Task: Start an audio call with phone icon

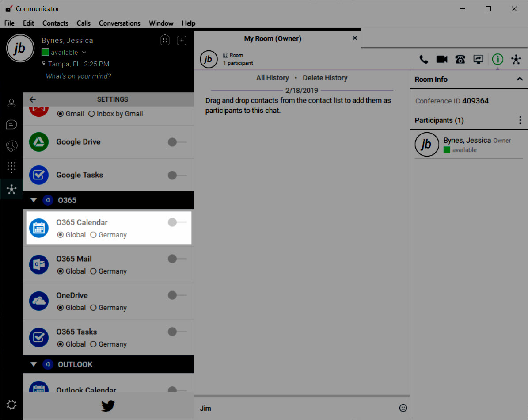Action: 424,60
